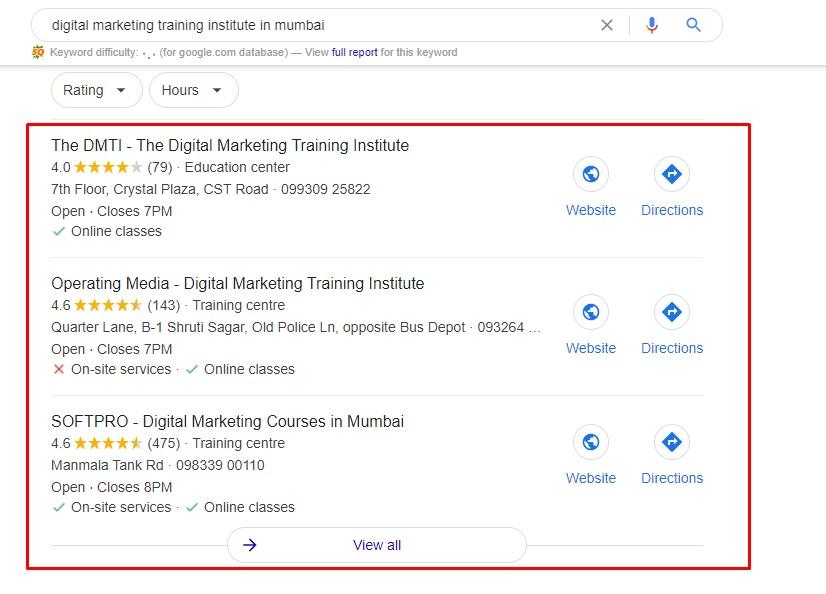
Task: Click the phone number 098339 00110
Action: [220, 466]
